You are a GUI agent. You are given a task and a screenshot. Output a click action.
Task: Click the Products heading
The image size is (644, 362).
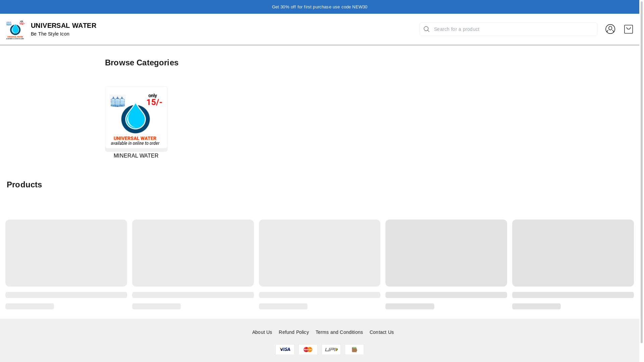24,185
